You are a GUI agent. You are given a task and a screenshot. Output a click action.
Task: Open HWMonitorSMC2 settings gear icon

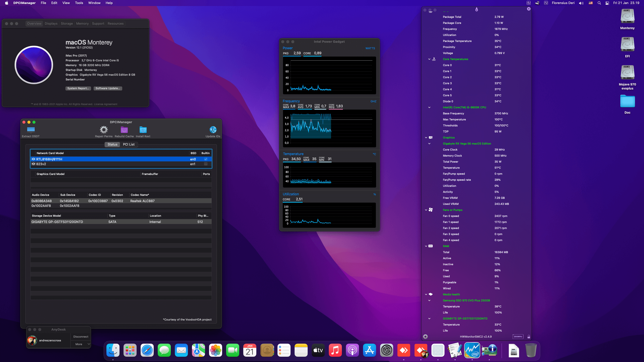tap(425, 337)
